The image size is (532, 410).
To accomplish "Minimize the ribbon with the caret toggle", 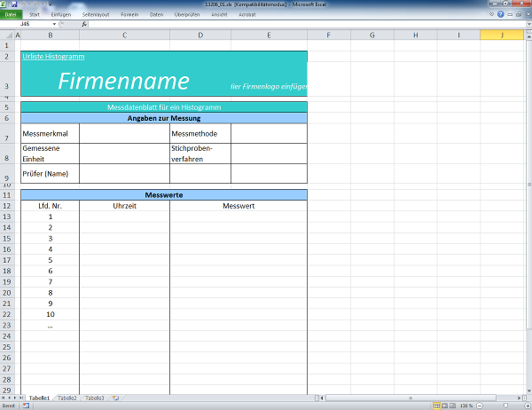I will (x=492, y=15).
